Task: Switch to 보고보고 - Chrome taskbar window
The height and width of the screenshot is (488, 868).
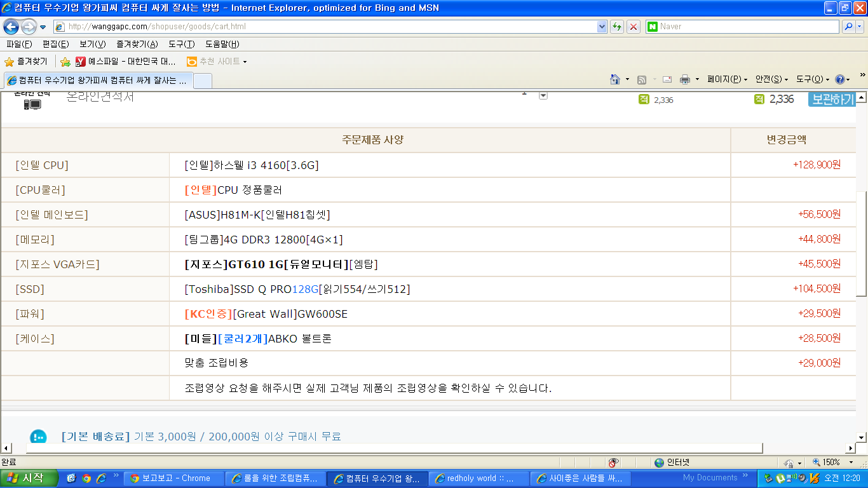Action: click(x=173, y=478)
